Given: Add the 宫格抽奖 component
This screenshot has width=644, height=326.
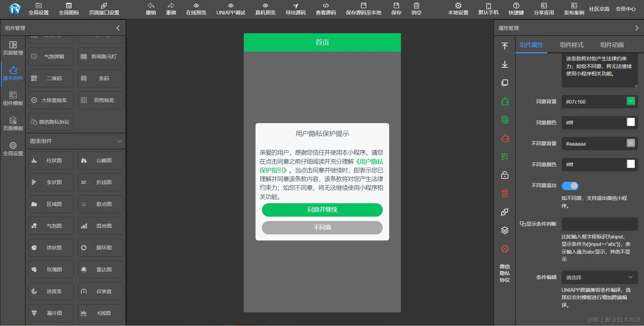Looking at the screenshot, I should click(101, 100).
